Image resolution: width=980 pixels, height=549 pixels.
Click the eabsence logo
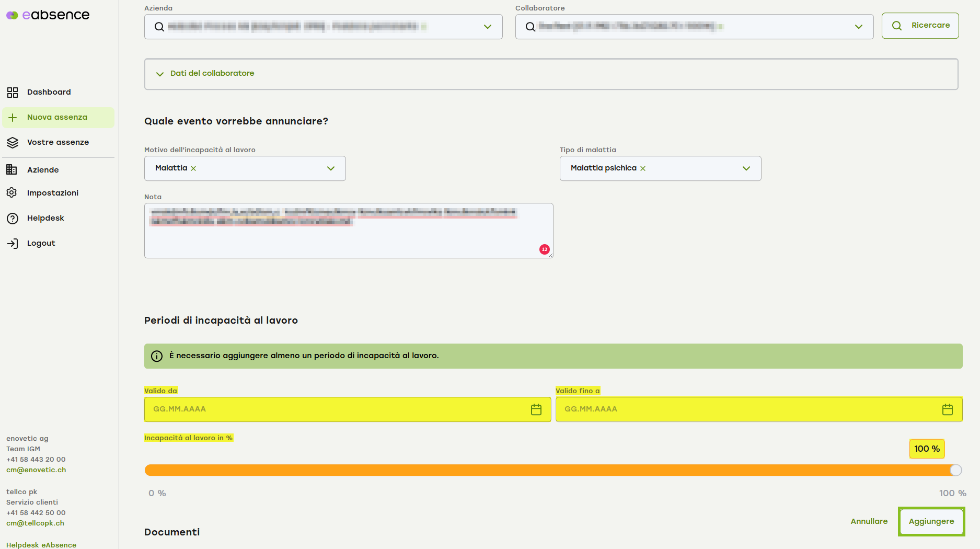tap(48, 15)
